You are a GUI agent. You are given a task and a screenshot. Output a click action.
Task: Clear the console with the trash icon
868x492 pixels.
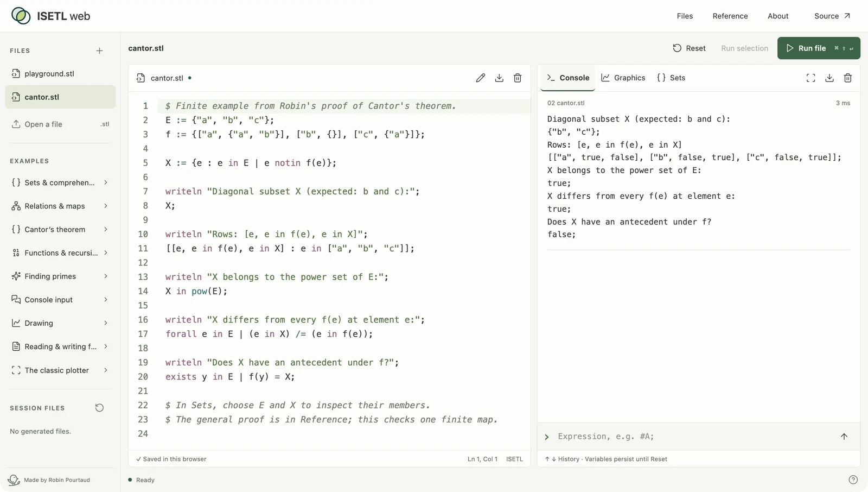pos(848,78)
